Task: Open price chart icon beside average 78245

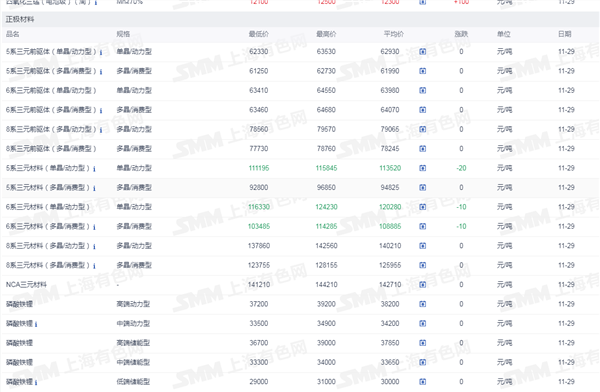Action: pyautogui.click(x=422, y=149)
